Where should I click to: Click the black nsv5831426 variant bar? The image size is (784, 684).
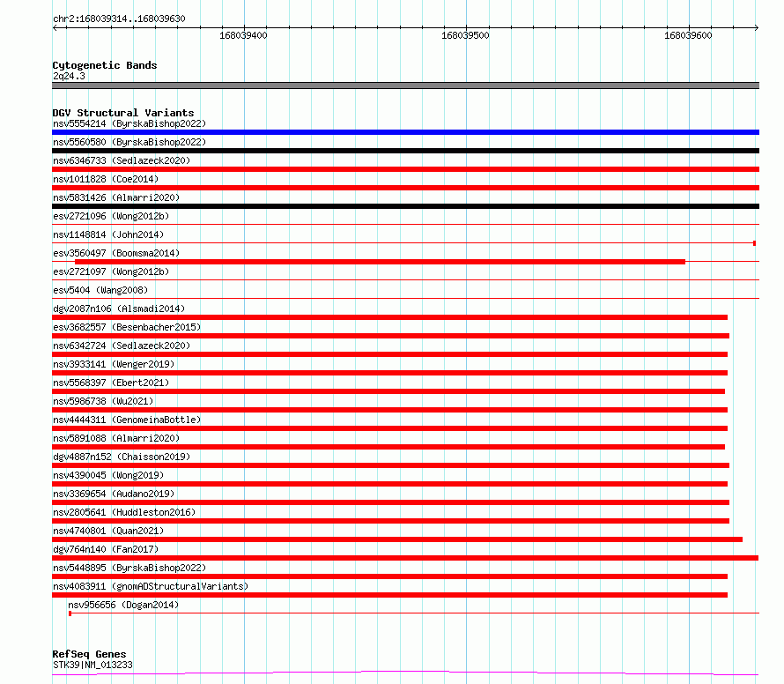pos(405,206)
